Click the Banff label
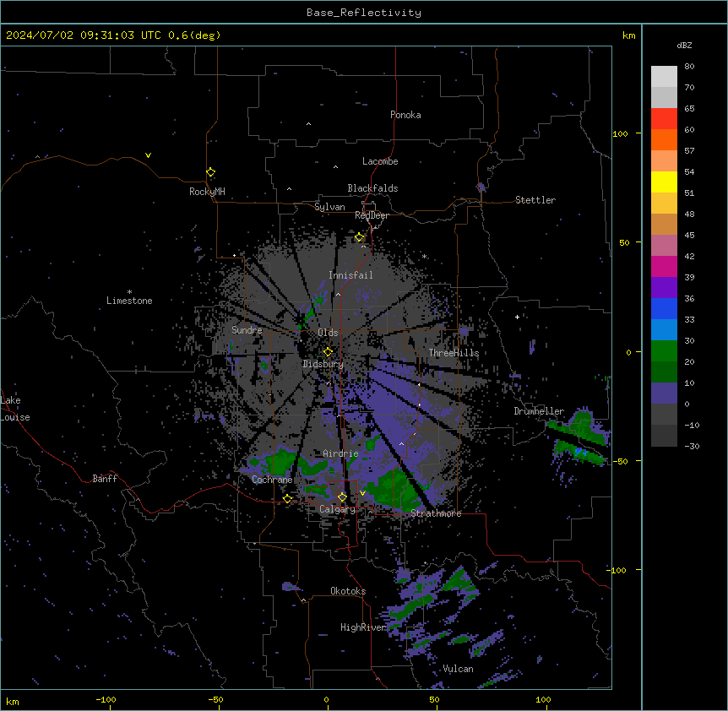The image size is (728, 711). click(x=105, y=479)
